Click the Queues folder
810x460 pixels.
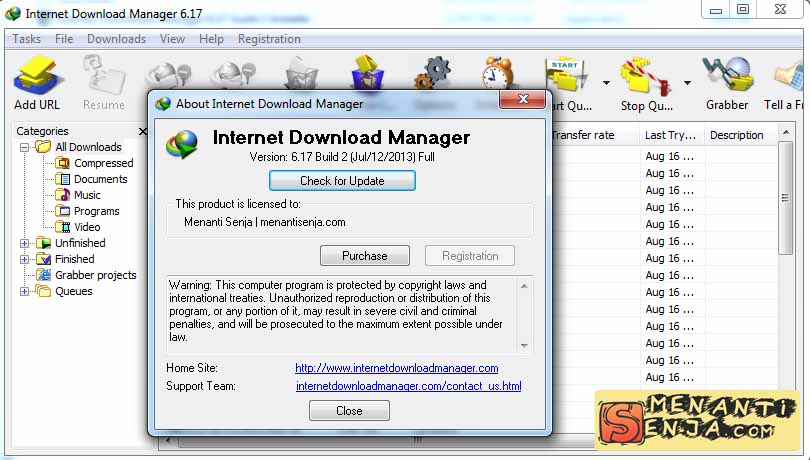tap(73, 292)
